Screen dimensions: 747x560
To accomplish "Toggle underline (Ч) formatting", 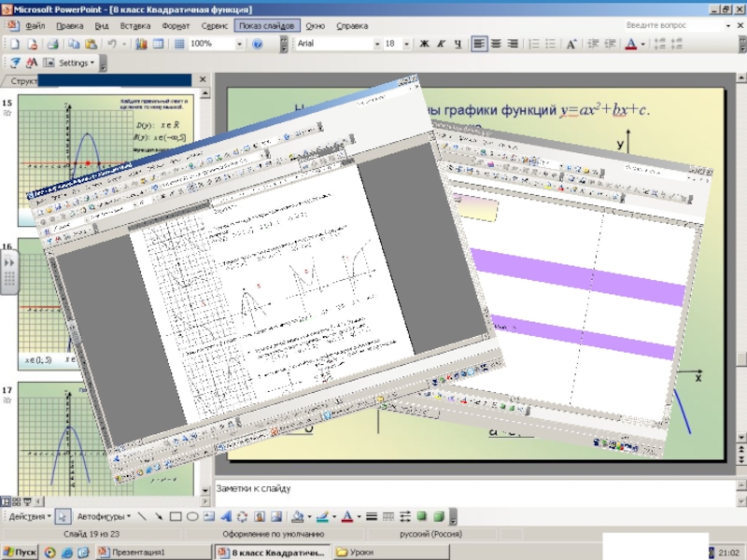I will pyautogui.click(x=458, y=44).
